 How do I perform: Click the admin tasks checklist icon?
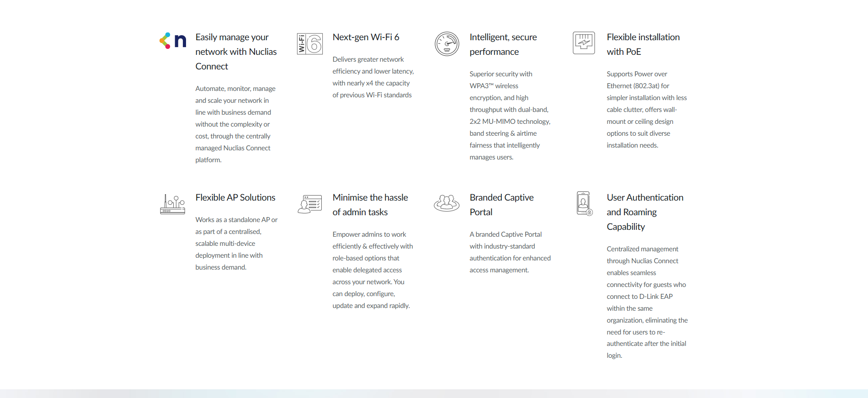click(x=309, y=204)
